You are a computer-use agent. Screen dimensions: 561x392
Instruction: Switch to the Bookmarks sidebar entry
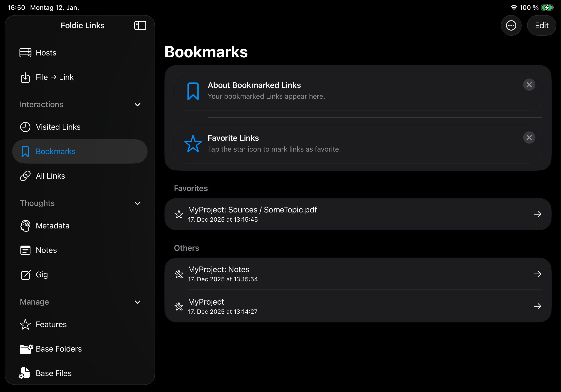[55, 151]
